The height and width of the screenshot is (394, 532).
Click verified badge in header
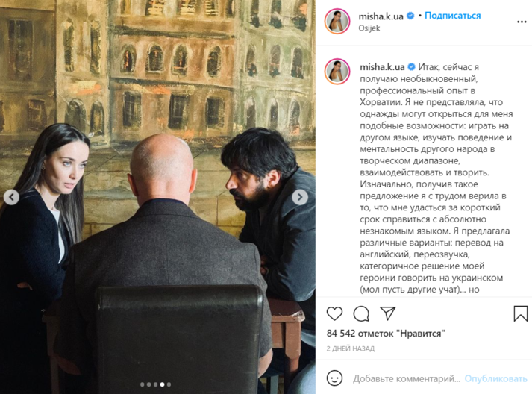pyautogui.click(x=410, y=16)
